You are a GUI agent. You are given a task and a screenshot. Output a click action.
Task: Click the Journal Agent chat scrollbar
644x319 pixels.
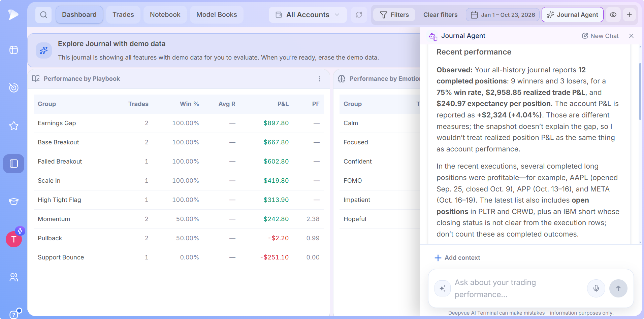click(x=640, y=92)
